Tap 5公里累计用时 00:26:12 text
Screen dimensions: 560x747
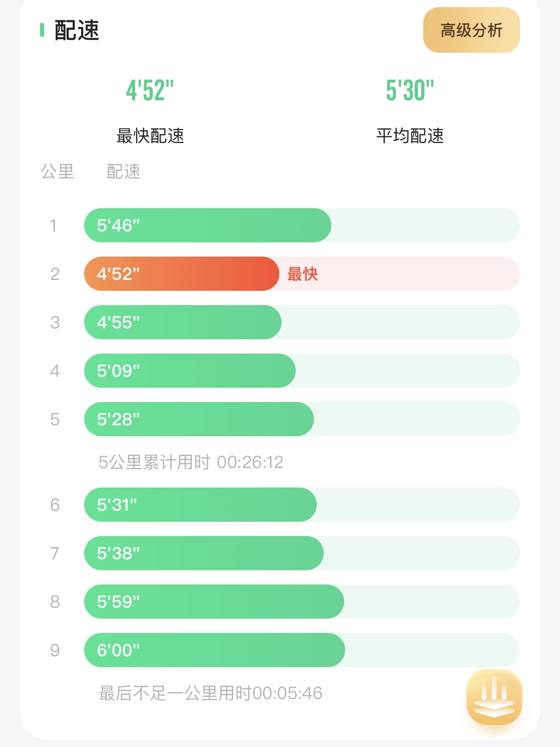pyautogui.click(x=190, y=462)
